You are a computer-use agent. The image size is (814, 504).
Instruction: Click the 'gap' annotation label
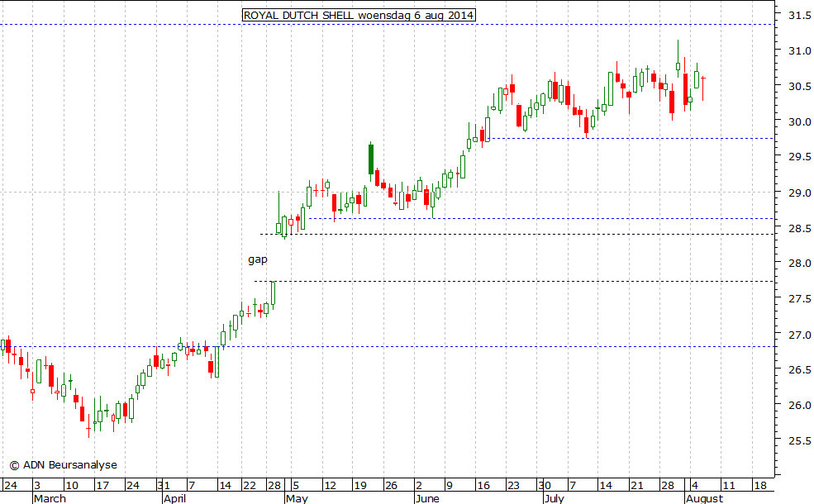(x=258, y=259)
